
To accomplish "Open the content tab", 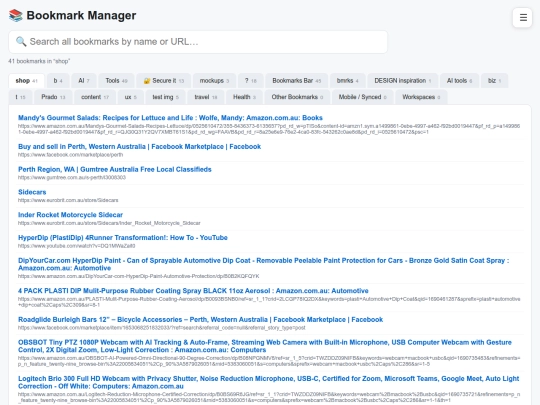I will click(95, 97).
